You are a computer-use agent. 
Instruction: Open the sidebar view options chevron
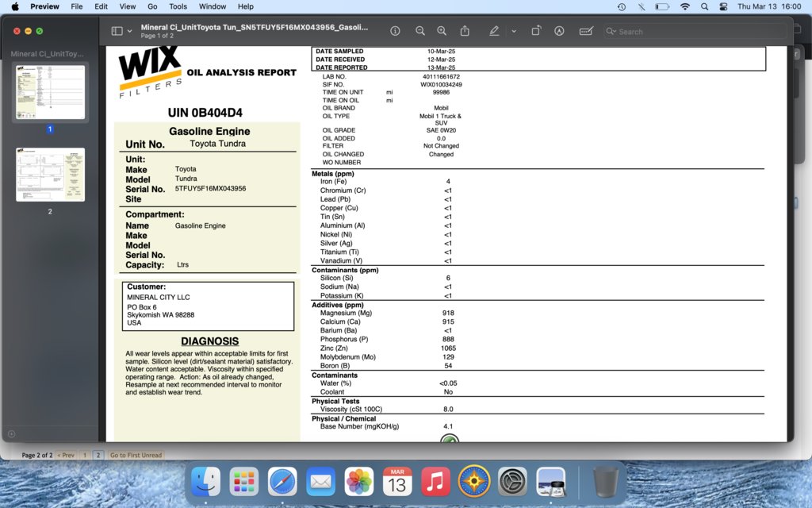click(129, 31)
